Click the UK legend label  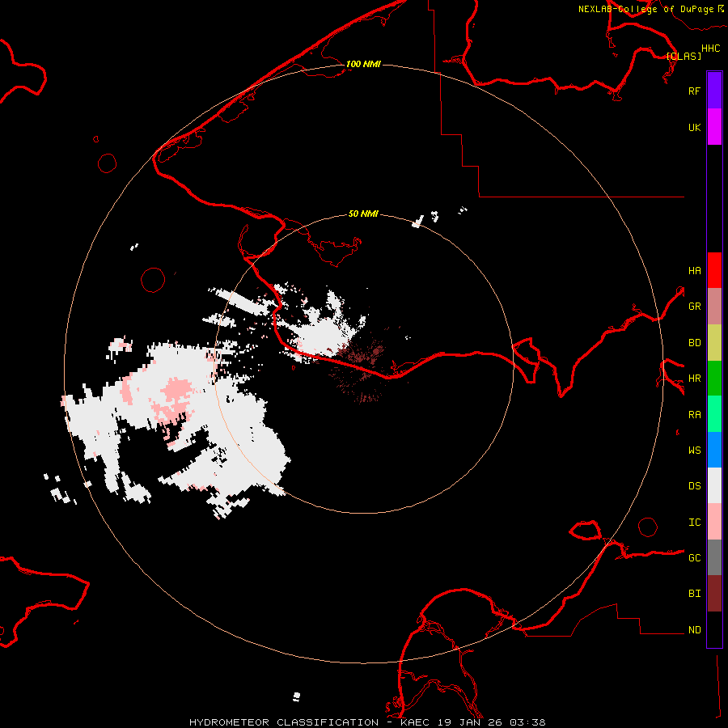click(694, 127)
